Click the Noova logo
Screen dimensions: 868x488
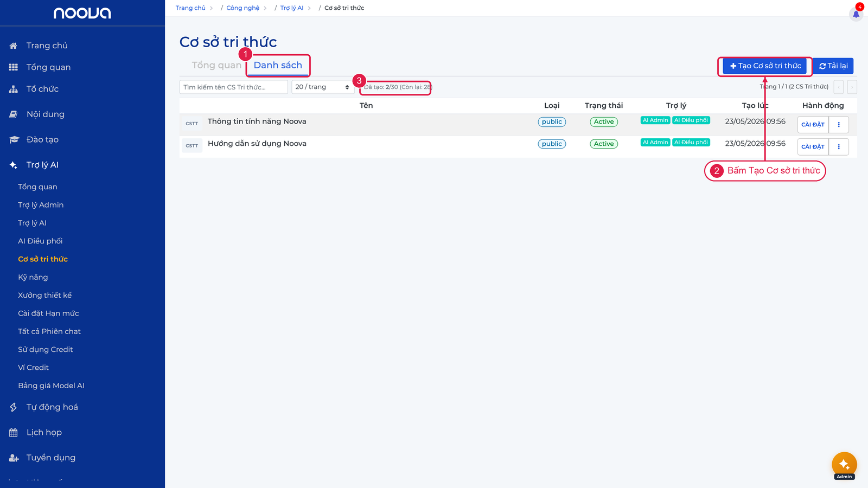[x=82, y=13]
